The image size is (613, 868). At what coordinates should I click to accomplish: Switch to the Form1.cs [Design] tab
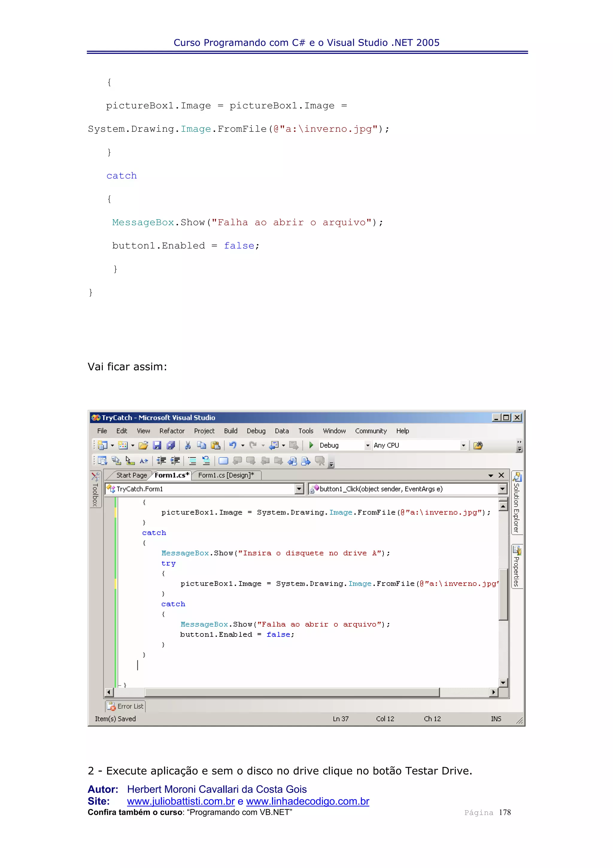(x=226, y=475)
